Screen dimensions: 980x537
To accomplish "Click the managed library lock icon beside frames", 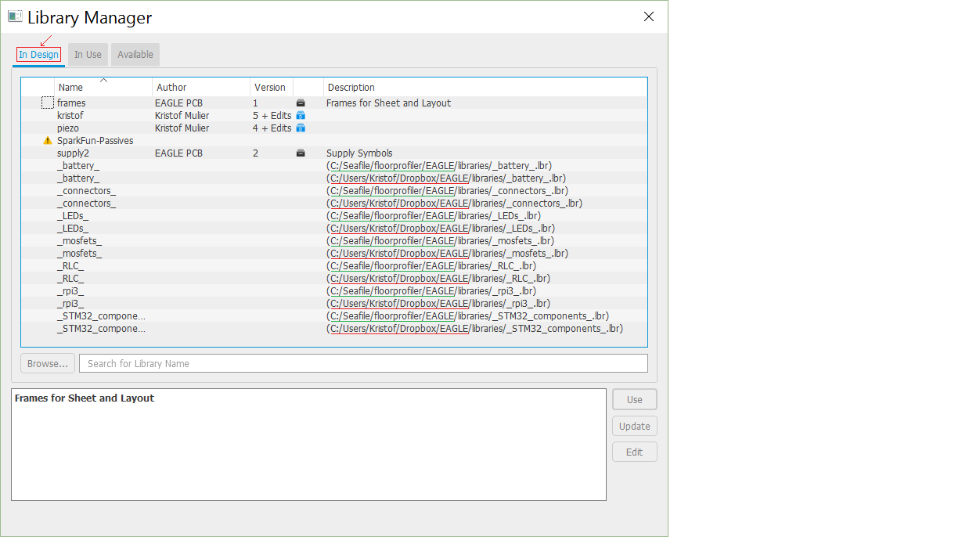I will point(301,103).
